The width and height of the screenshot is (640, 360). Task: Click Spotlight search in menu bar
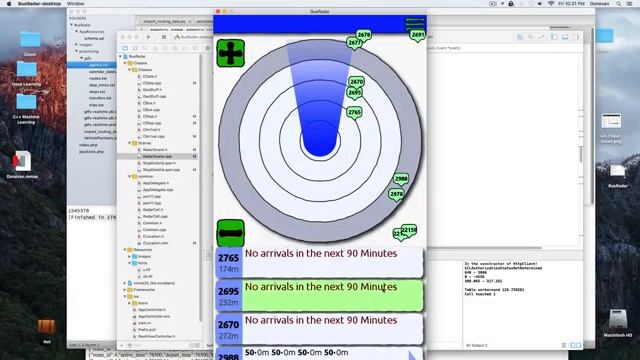(619, 4)
